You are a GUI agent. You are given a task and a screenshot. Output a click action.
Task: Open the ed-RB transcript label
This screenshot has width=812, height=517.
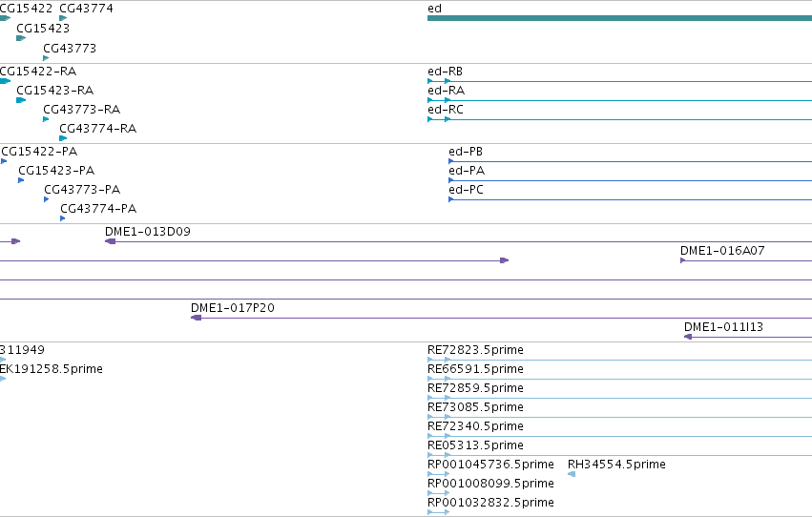pos(446,72)
